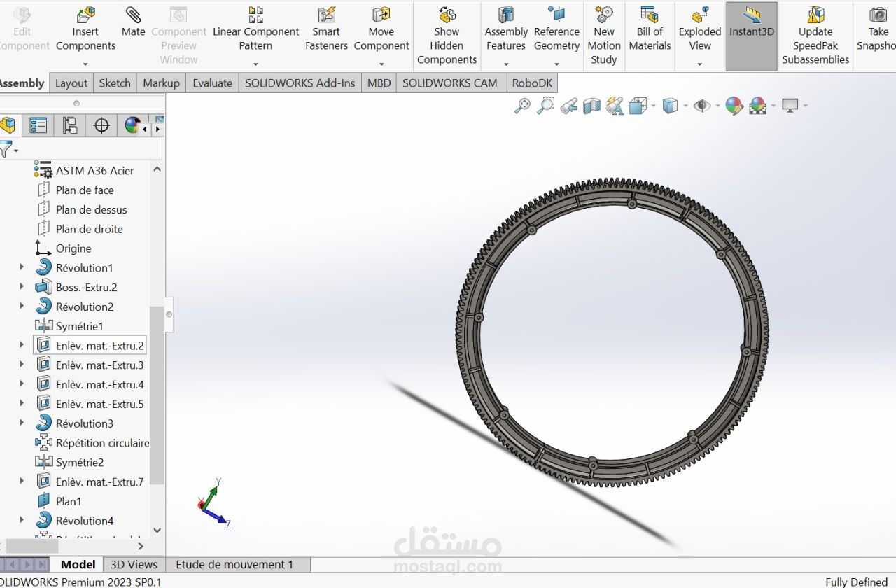
Task: Click Show Hidden Components
Action: click(x=447, y=35)
